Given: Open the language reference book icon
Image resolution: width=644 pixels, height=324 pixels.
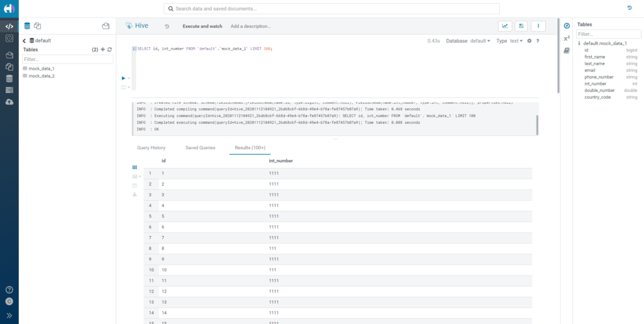Looking at the screenshot, I should 567,50.
